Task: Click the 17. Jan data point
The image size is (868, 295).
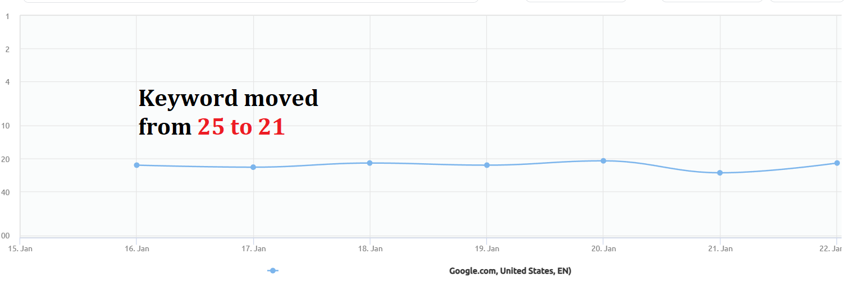Action: tap(253, 167)
